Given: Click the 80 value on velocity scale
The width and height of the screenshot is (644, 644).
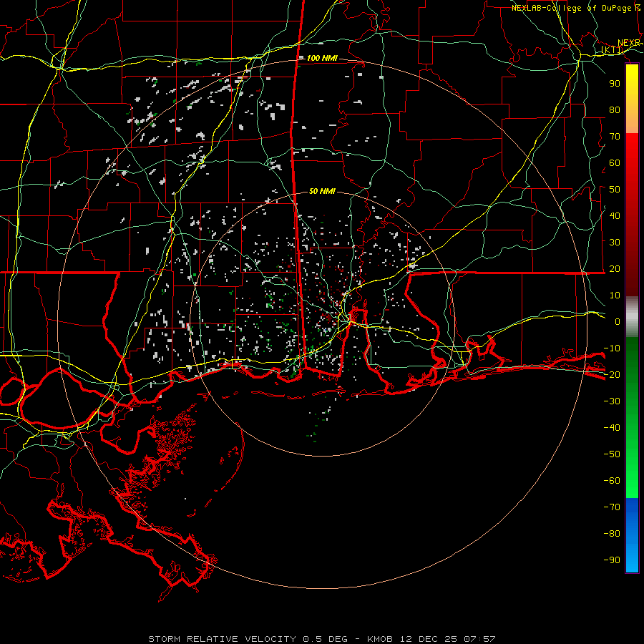Looking at the screenshot, I should (615, 109).
